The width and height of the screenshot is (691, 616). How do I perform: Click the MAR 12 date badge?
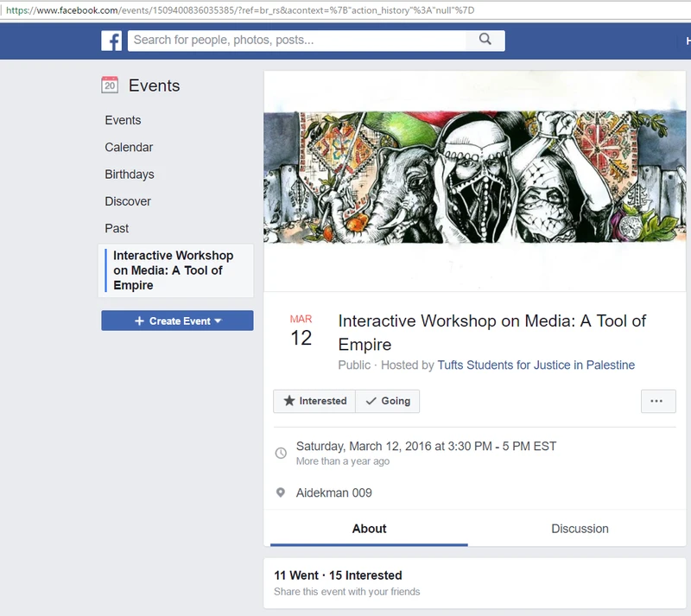pos(301,331)
